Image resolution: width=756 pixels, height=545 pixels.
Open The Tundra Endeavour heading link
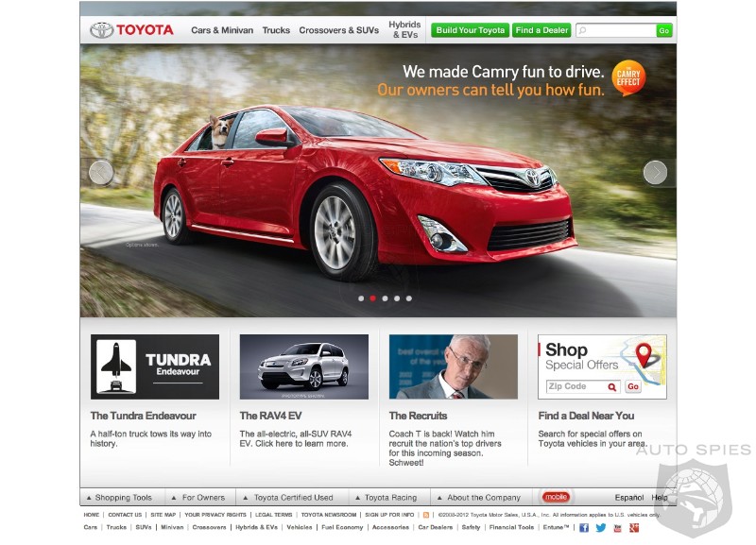coord(144,416)
